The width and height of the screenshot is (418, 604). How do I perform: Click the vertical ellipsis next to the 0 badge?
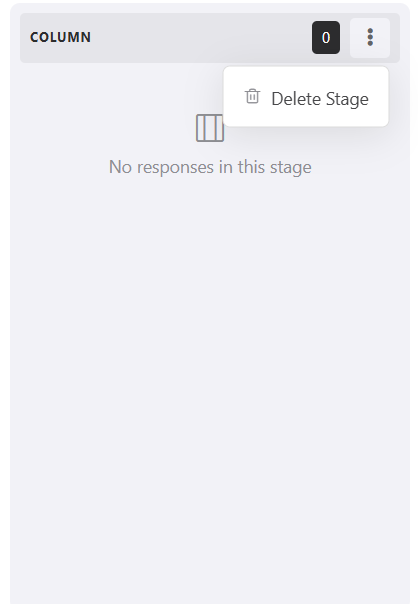click(x=370, y=37)
